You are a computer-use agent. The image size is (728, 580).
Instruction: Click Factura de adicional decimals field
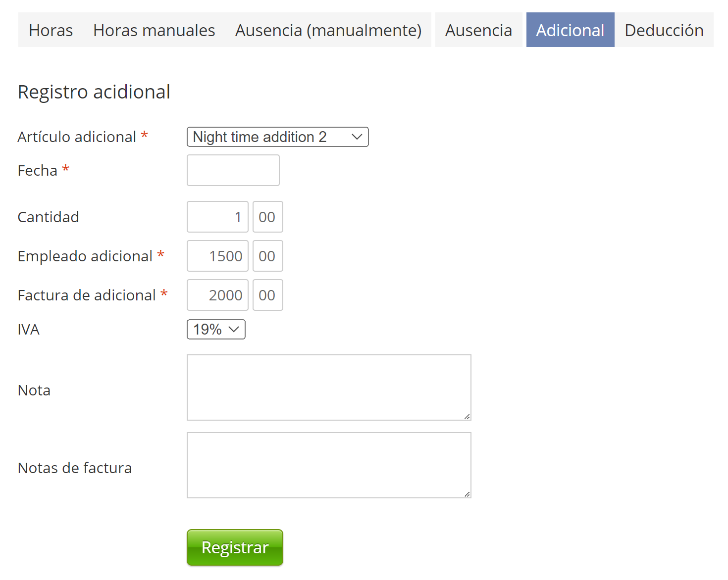(267, 295)
